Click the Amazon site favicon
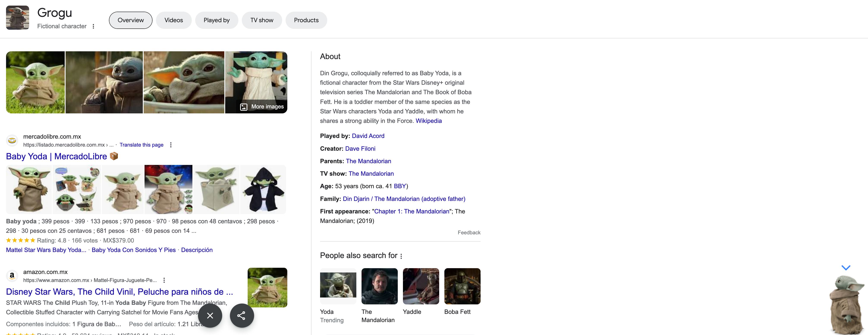This screenshot has height=335, width=868. (x=12, y=276)
